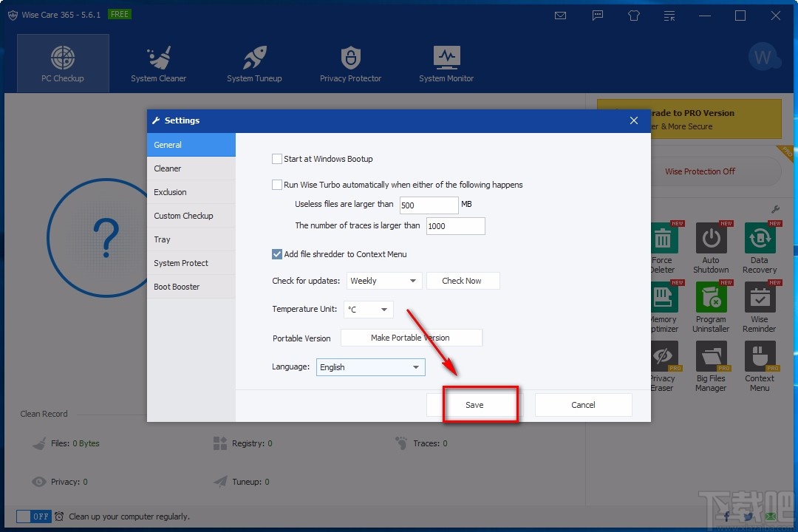Click the FREE edition badge
Screen dimensions: 798x532
click(x=120, y=14)
